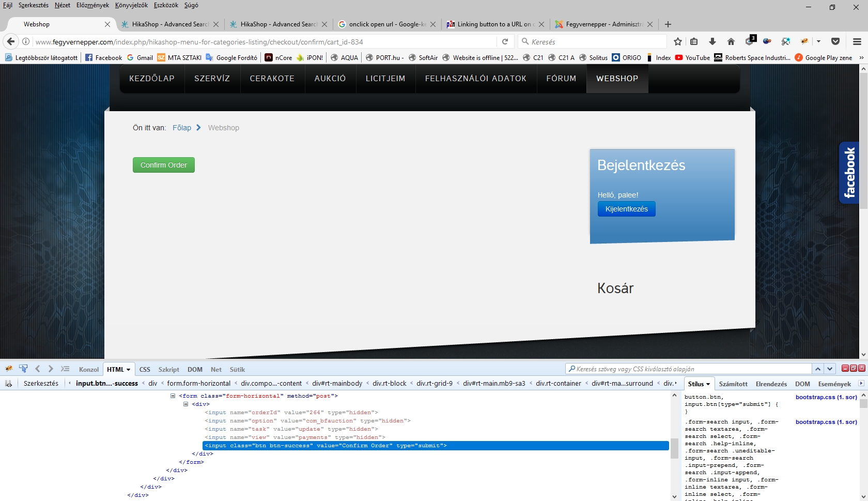Jump to the next Firebug search match
The image size is (868, 501).
[830, 369]
